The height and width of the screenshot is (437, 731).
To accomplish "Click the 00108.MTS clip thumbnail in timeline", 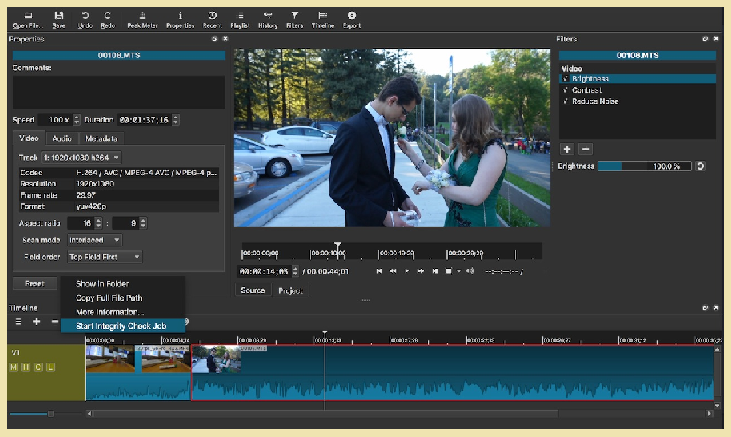I will click(x=216, y=360).
